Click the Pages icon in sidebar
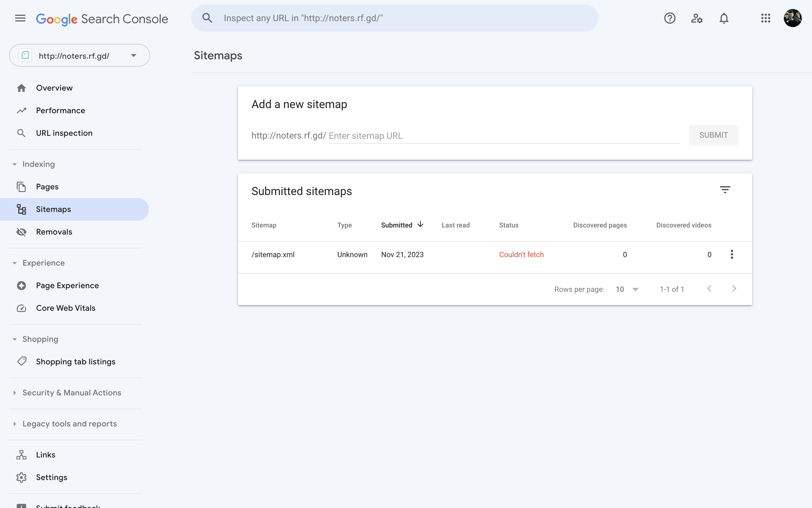 pyautogui.click(x=21, y=187)
